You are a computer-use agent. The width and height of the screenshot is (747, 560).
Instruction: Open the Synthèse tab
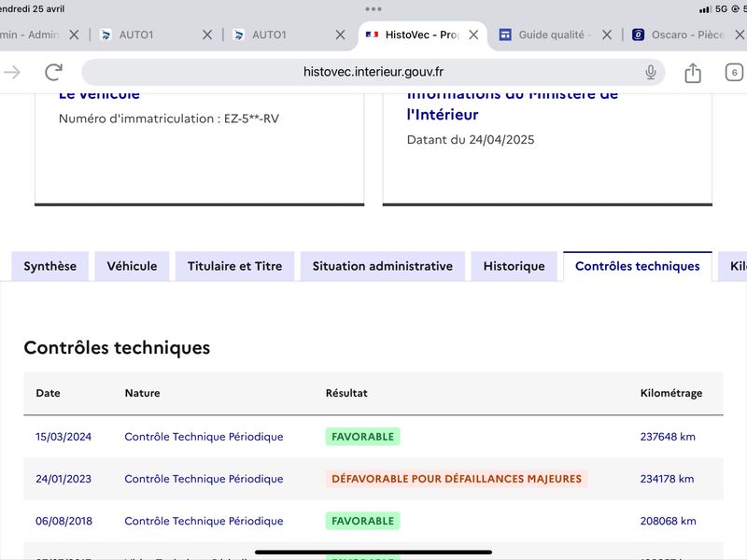50,266
